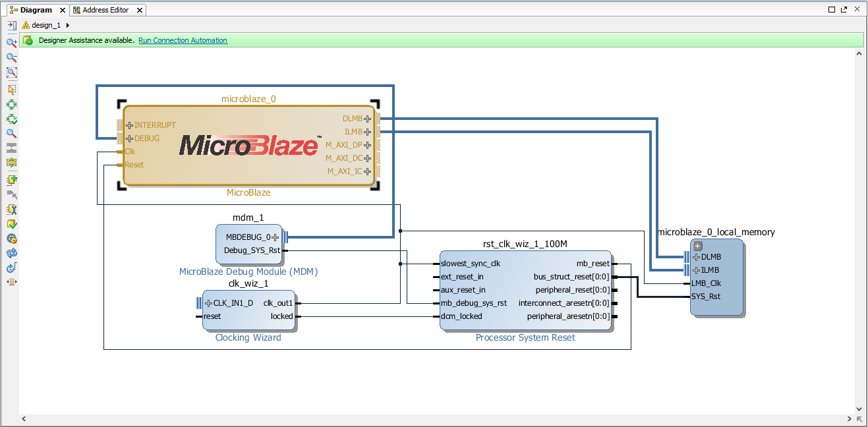Click the Zoom Out magnifier icon

[11, 58]
